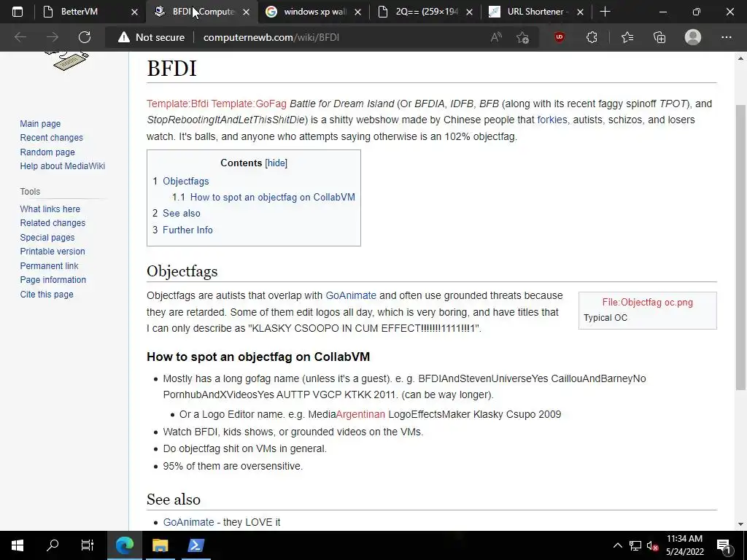
Task: Open taskbar Search magnifier icon
Action: (x=53, y=545)
